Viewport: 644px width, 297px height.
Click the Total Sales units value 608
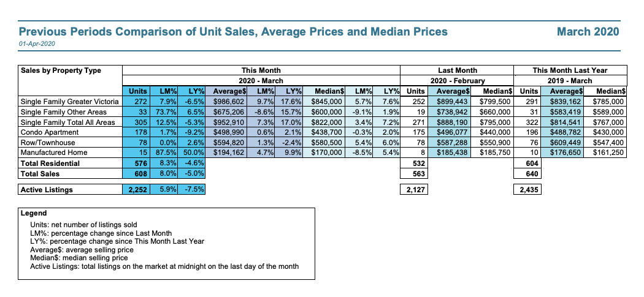pos(139,173)
